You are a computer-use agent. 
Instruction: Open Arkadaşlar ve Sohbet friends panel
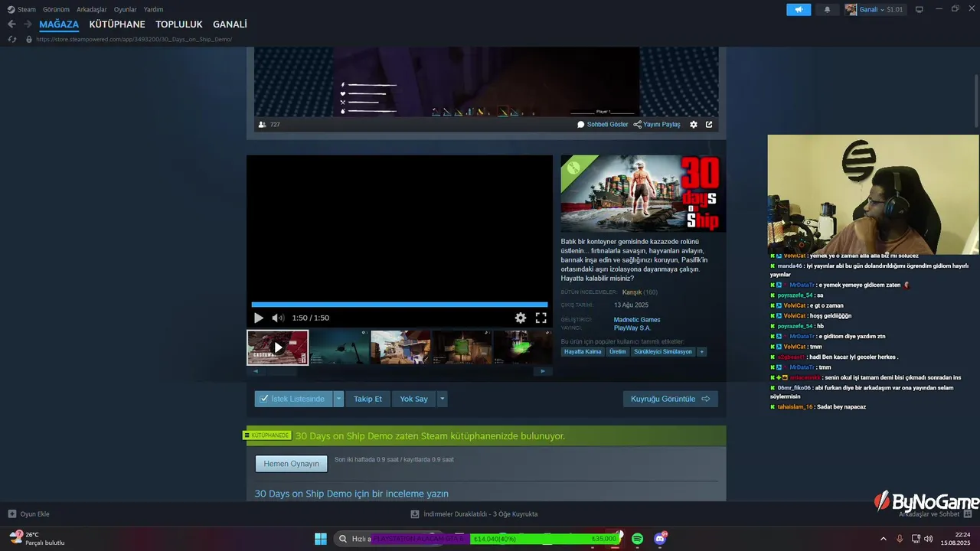(x=936, y=514)
